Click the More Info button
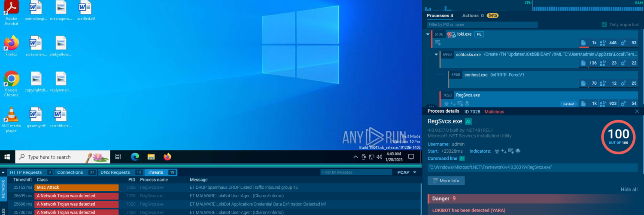 (x=446, y=181)
